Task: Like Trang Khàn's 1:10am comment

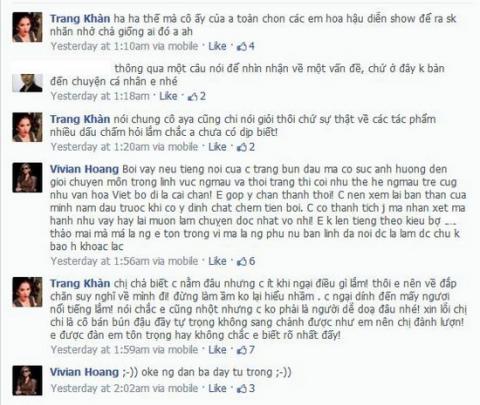Action: tap(217, 46)
